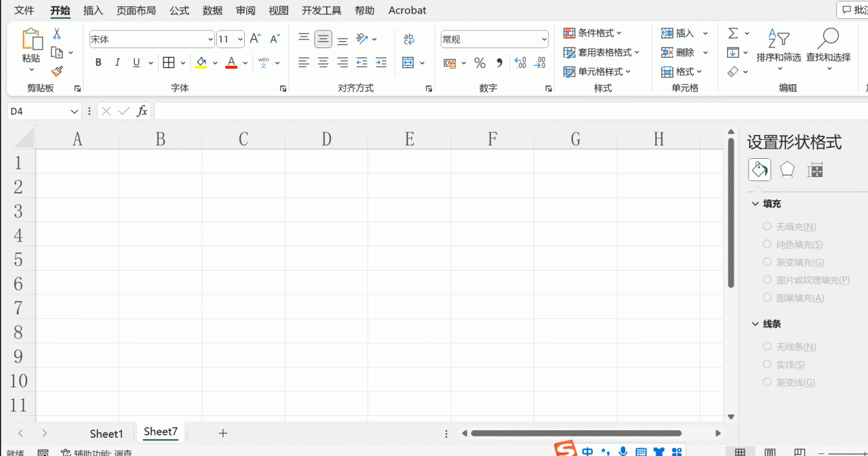Switch to the 插入 ribbon tab
Image resolution: width=868 pixels, height=456 pixels.
tap(93, 10)
